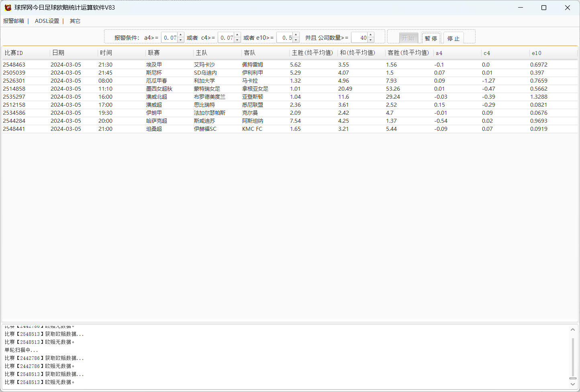Click the app logo icon in title bar
Image resolution: width=580 pixels, height=392 pixels.
8,8
